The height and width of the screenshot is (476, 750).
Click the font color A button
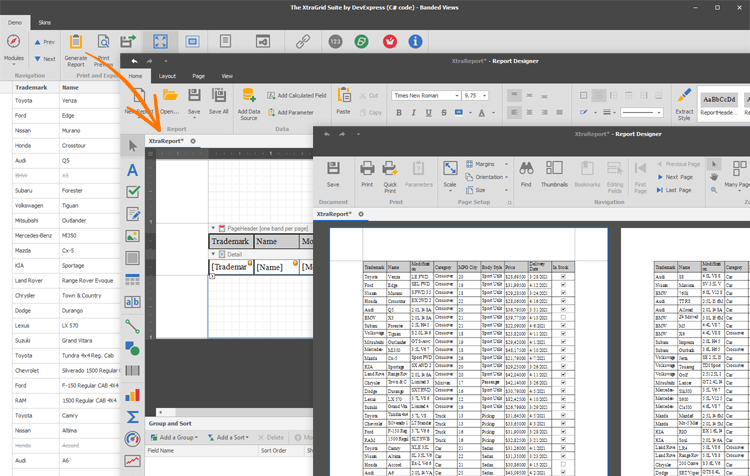click(482, 112)
